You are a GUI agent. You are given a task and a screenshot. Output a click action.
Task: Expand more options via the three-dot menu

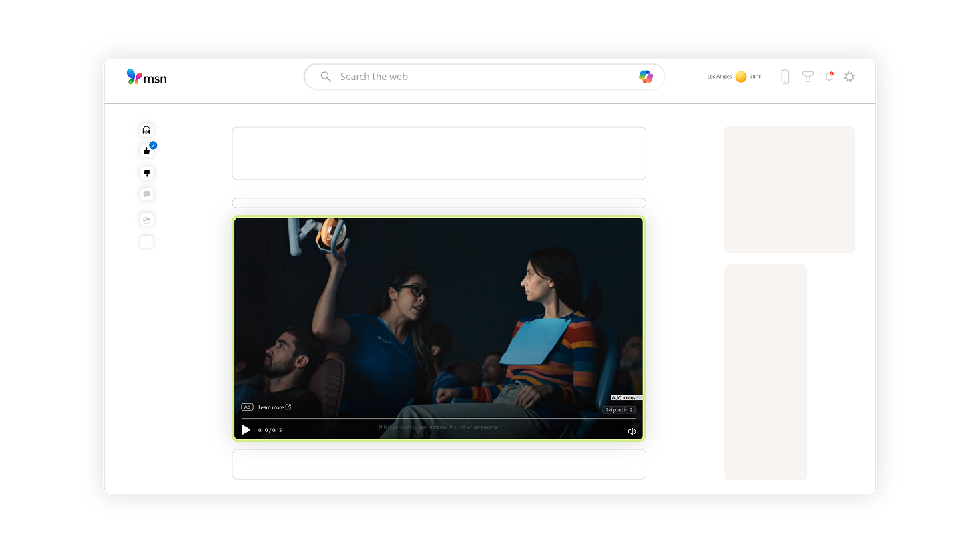coord(146,242)
